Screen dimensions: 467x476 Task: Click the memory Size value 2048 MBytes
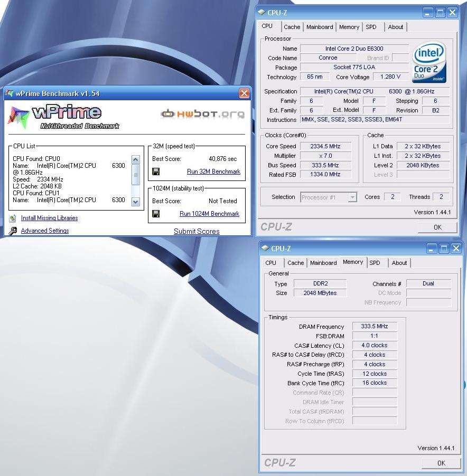point(320,293)
